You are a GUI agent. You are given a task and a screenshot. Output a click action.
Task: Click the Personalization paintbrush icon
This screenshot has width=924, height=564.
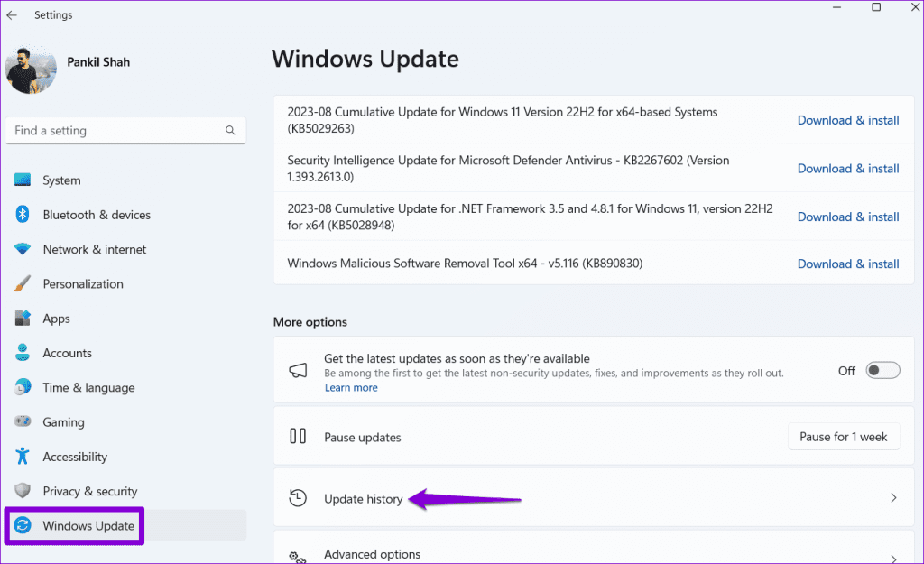click(x=23, y=284)
